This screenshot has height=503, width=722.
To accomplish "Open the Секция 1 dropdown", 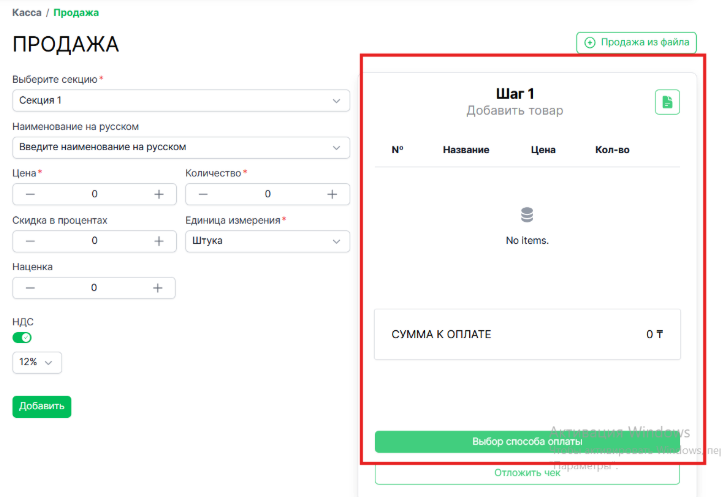I will pos(181,101).
